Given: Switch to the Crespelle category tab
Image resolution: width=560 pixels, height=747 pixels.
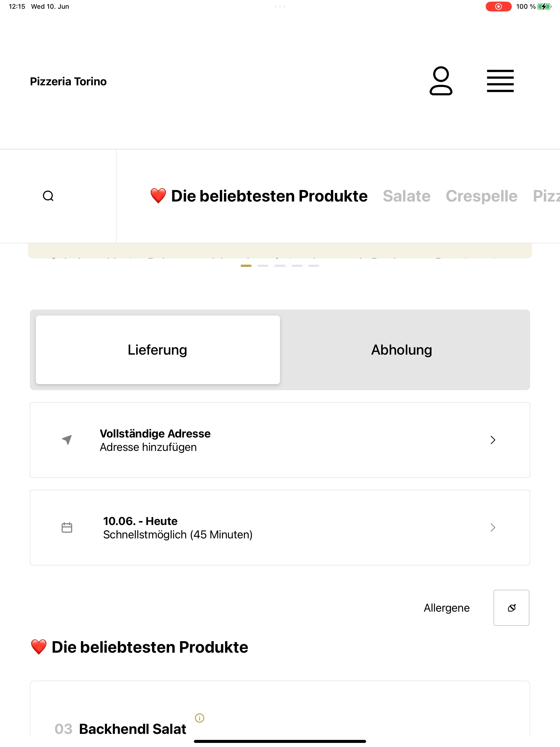Looking at the screenshot, I should tap(482, 196).
